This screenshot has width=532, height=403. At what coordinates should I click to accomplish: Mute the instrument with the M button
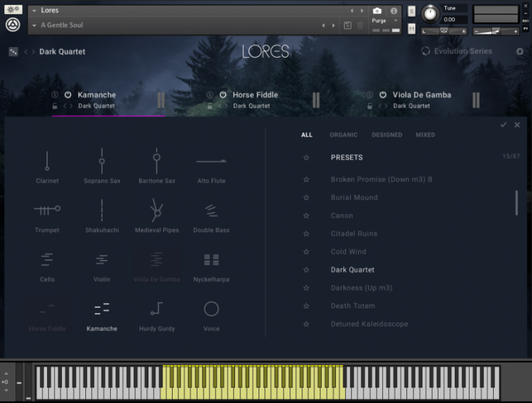click(x=411, y=29)
